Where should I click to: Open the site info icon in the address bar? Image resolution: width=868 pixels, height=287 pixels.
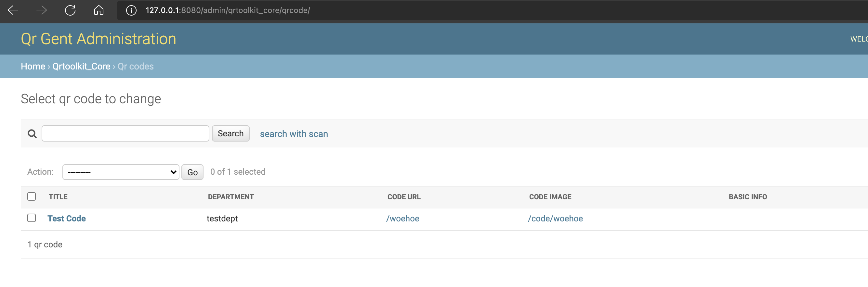click(x=131, y=10)
